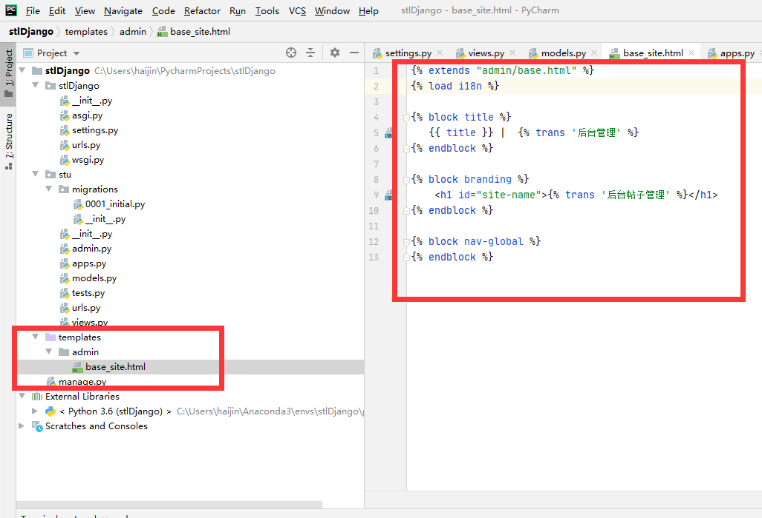
Task: Open the Help menu
Action: click(x=368, y=11)
